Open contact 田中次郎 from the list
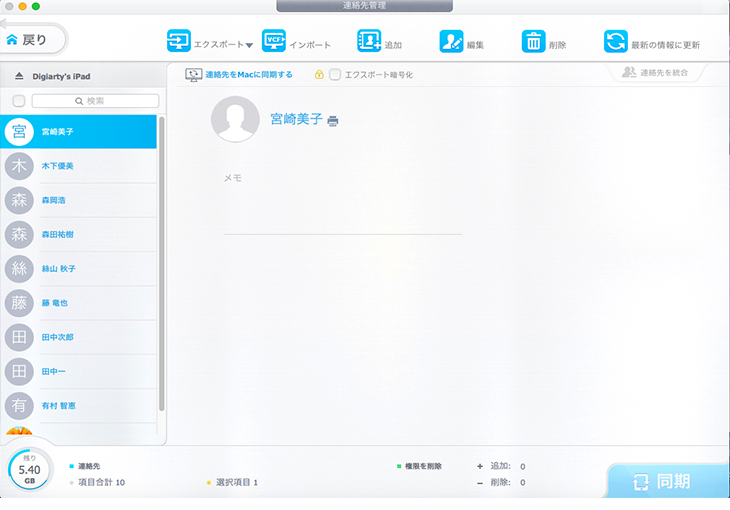This screenshot has width=730, height=510. 58,337
